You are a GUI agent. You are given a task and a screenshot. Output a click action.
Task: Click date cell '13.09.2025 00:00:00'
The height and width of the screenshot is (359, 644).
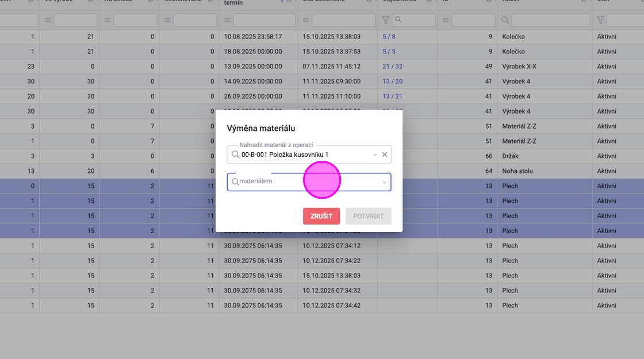coord(253,67)
